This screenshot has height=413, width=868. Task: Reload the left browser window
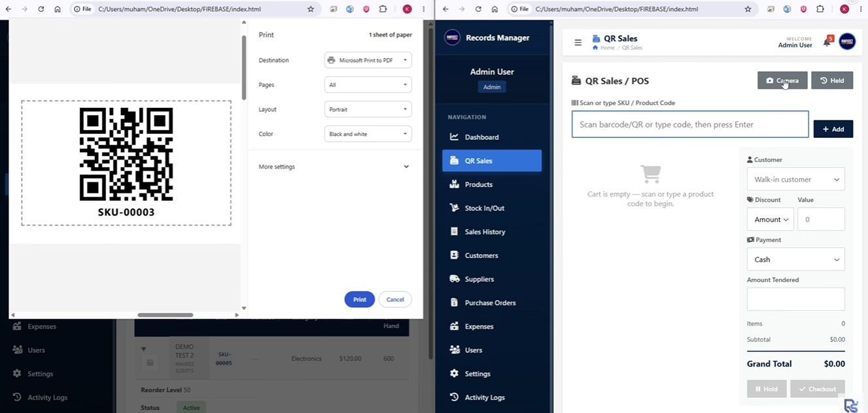pyautogui.click(x=41, y=9)
